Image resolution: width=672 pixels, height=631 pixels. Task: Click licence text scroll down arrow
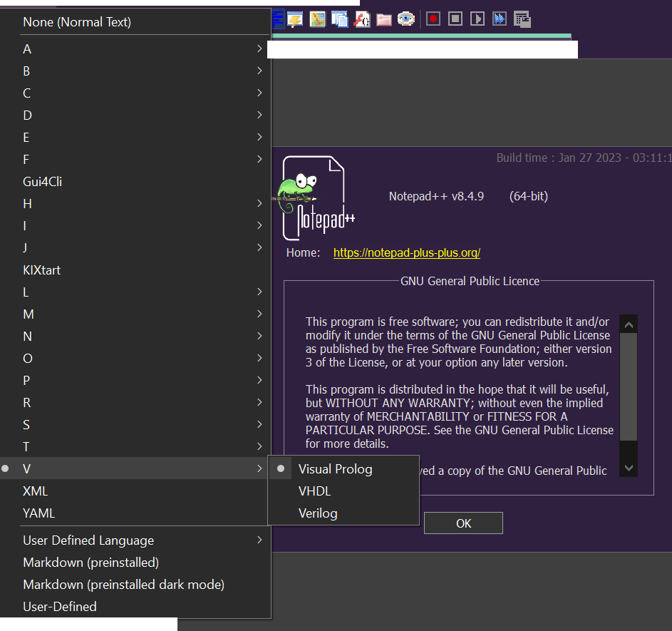[629, 468]
